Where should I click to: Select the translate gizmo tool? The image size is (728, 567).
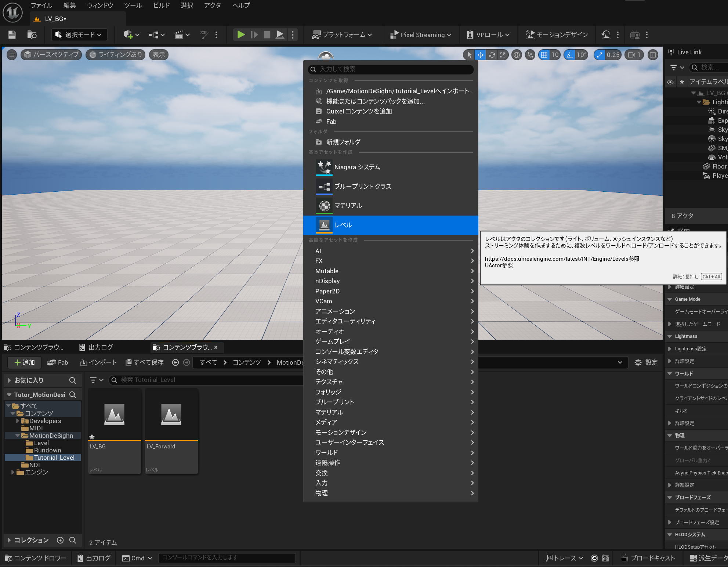(x=480, y=55)
